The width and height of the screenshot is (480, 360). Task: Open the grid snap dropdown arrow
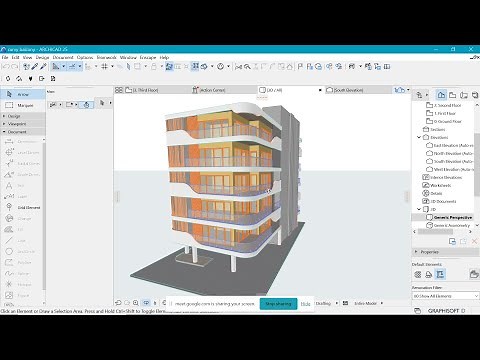112,67
